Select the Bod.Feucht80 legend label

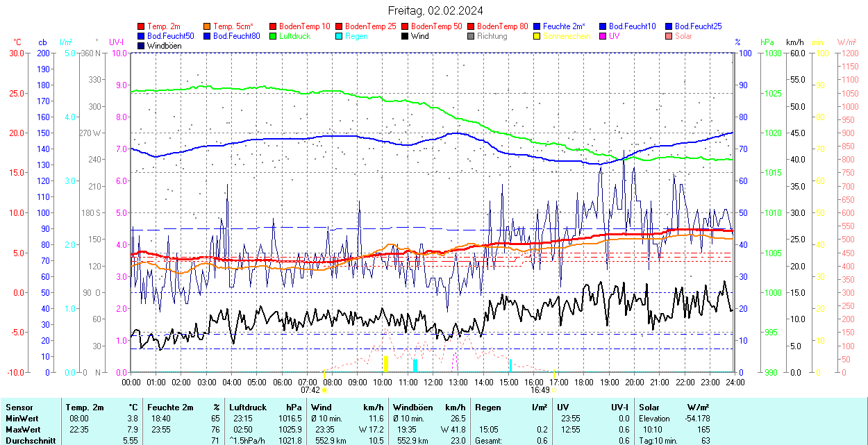(236, 36)
